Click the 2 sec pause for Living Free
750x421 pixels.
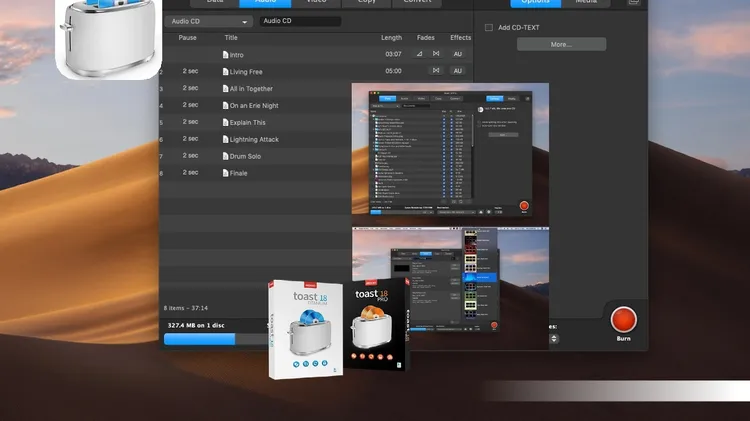click(190, 71)
